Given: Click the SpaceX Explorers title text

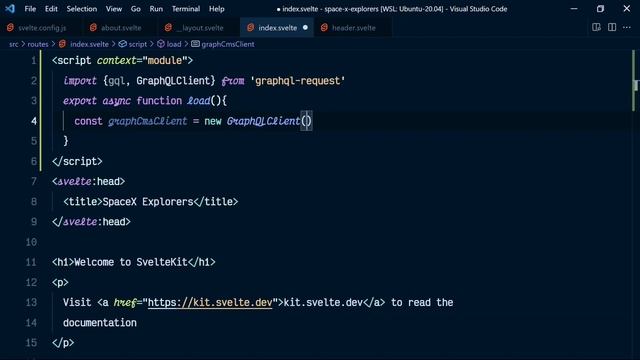Looking at the screenshot, I should coord(148,202).
